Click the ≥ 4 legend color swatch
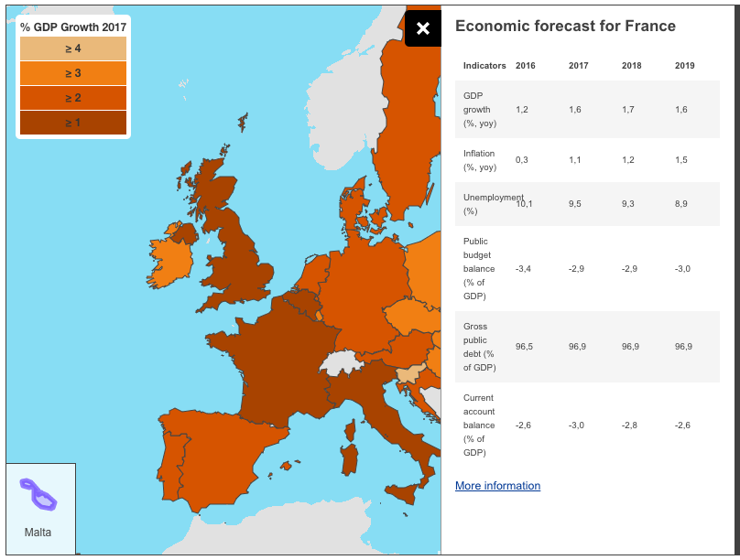The width and height of the screenshot is (740, 560). [73, 48]
